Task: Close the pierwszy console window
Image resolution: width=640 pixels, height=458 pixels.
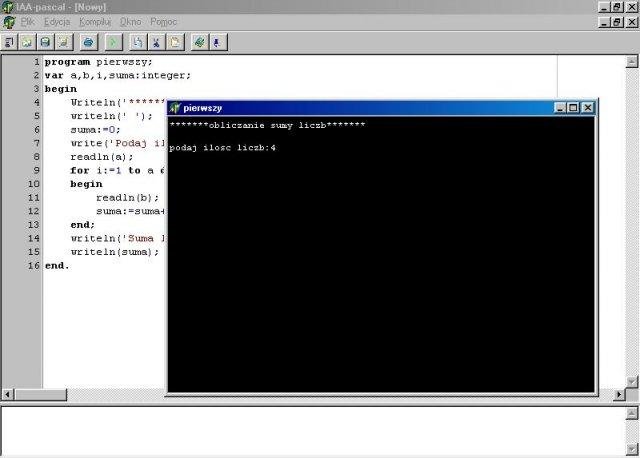Action: tap(587, 108)
